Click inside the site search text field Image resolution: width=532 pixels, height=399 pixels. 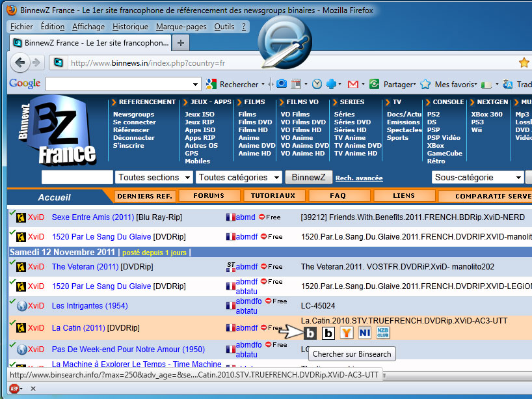(77, 177)
